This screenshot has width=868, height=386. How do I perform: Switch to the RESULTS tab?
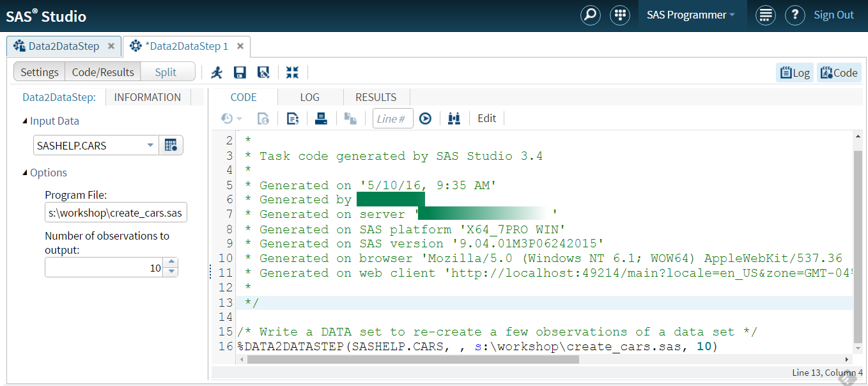pos(376,97)
